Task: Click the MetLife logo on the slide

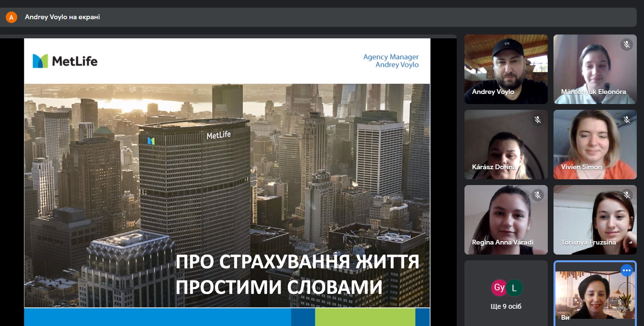Action: 65,61
